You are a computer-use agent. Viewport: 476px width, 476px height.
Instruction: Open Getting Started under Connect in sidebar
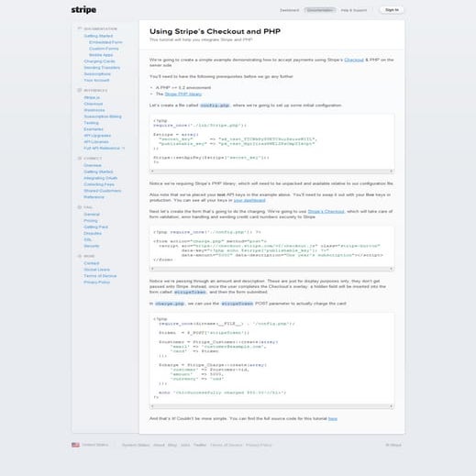pyautogui.click(x=98, y=172)
